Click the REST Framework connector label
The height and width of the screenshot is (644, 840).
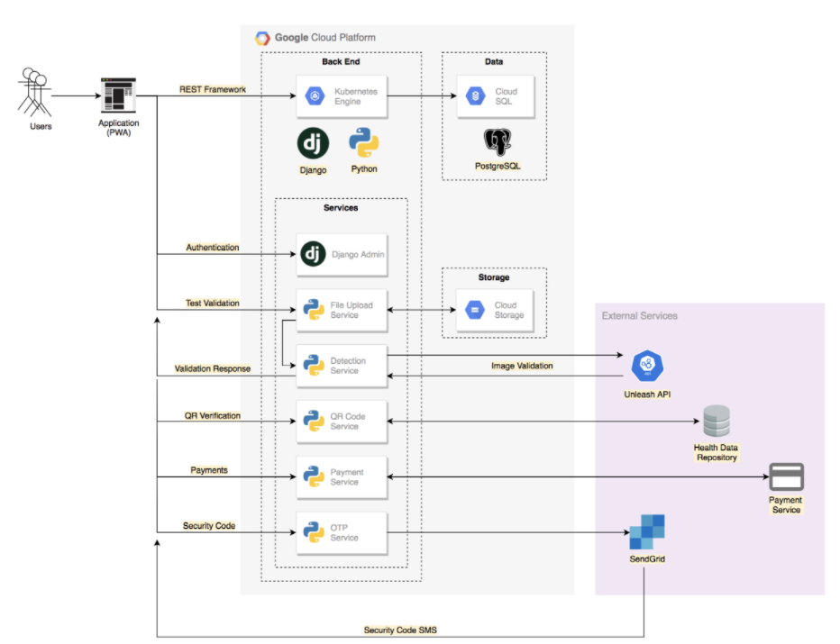click(213, 90)
